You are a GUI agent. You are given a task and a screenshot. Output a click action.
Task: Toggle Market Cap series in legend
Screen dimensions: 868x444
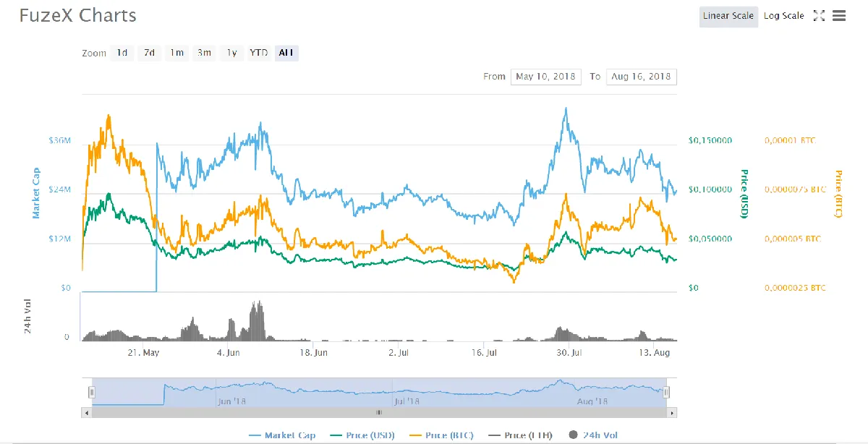click(281, 435)
